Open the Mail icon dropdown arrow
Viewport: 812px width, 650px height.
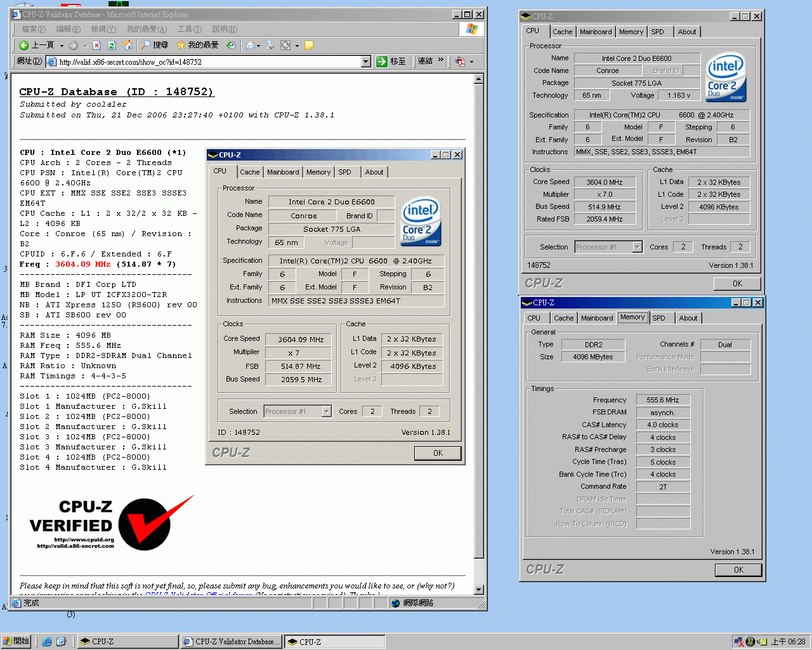click(x=259, y=46)
